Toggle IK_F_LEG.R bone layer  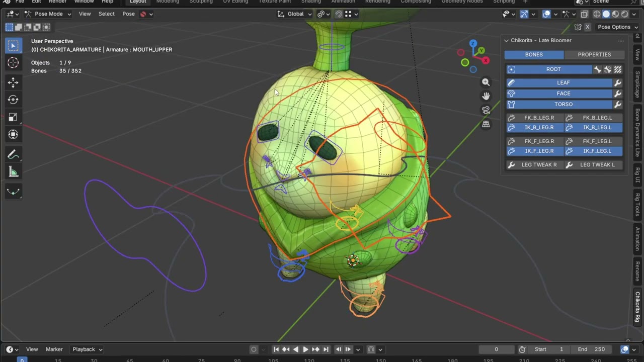tap(535, 151)
